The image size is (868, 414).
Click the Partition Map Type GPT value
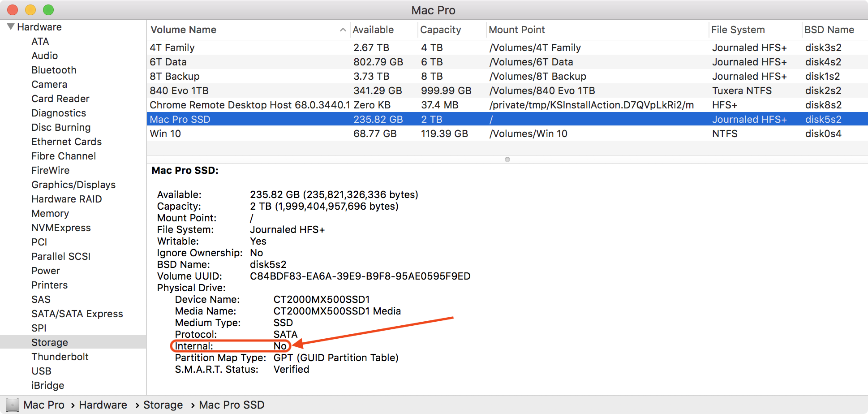click(336, 358)
